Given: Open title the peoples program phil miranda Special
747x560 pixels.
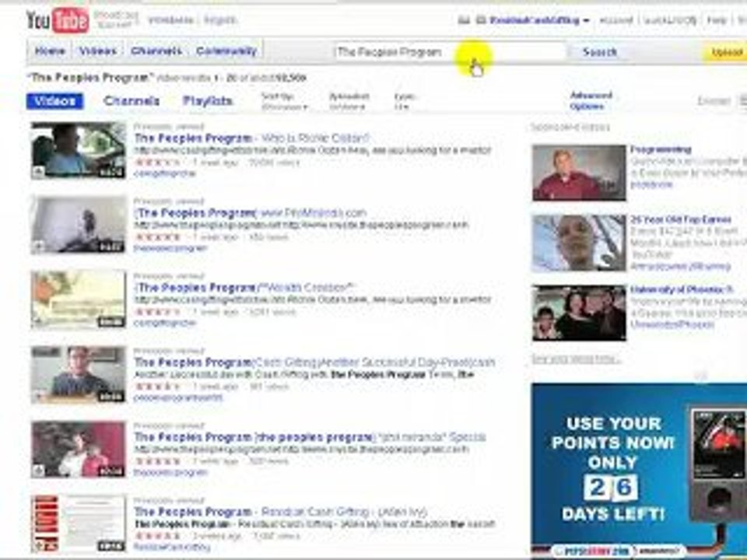Looking at the screenshot, I should (310, 437).
